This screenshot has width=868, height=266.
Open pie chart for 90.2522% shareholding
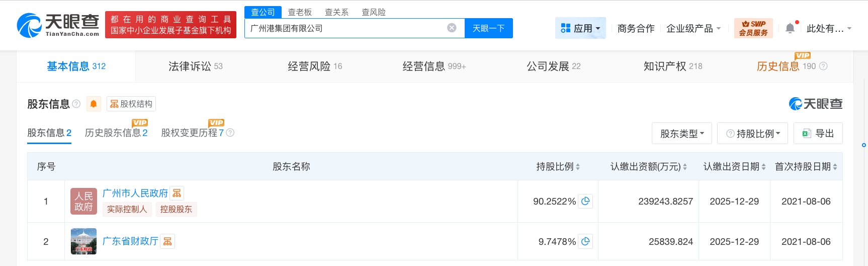click(585, 202)
